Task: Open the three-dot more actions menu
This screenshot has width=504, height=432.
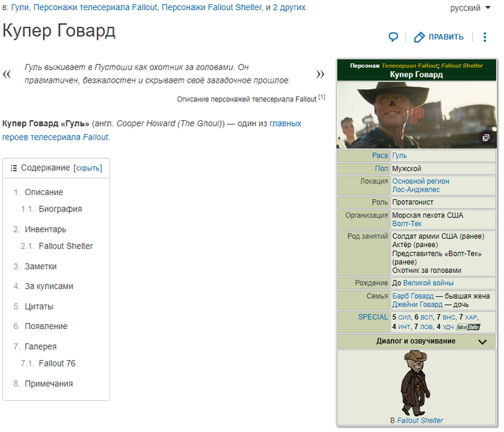Action: pos(485,37)
